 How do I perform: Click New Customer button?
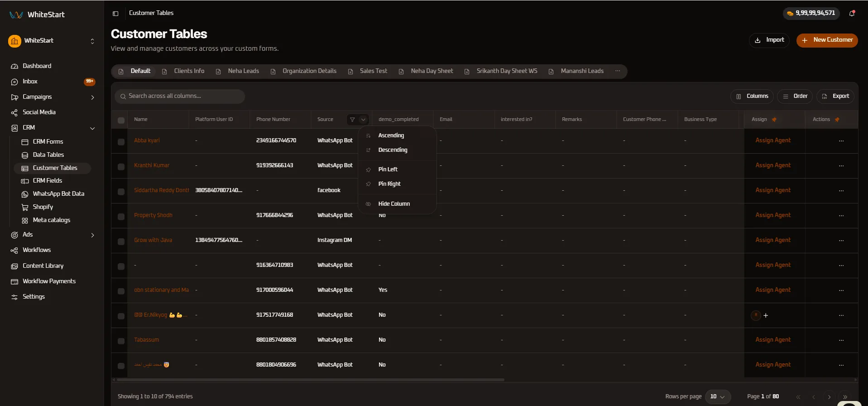click(x=827, y=40)
